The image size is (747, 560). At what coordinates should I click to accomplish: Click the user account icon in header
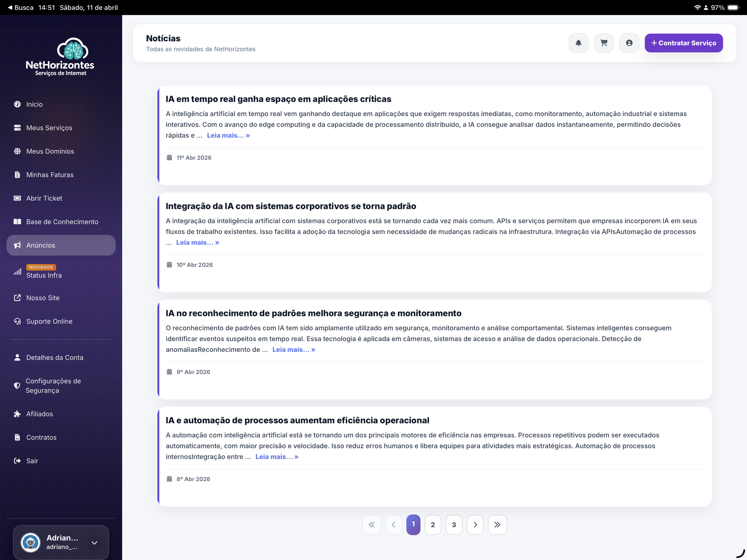click(629, 43)
